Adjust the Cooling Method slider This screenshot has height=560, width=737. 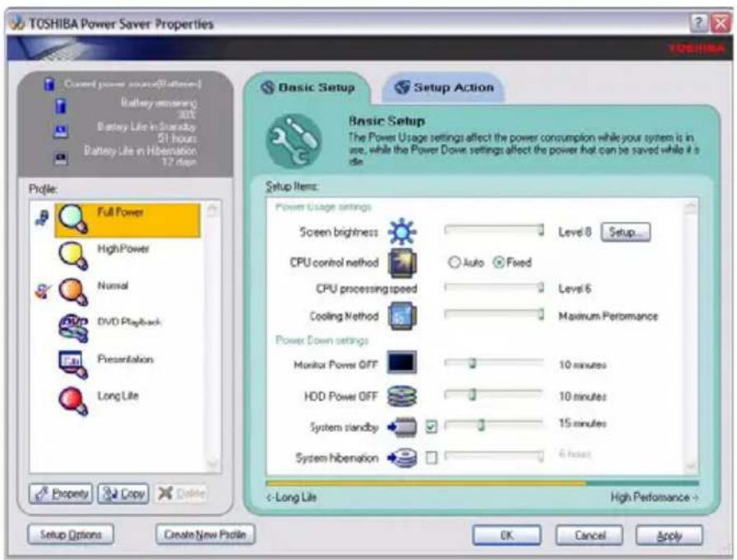(x=494, y=314)
